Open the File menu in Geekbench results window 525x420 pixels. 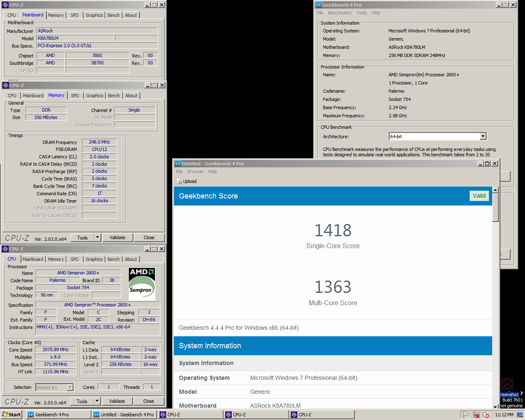coord(179,171)
